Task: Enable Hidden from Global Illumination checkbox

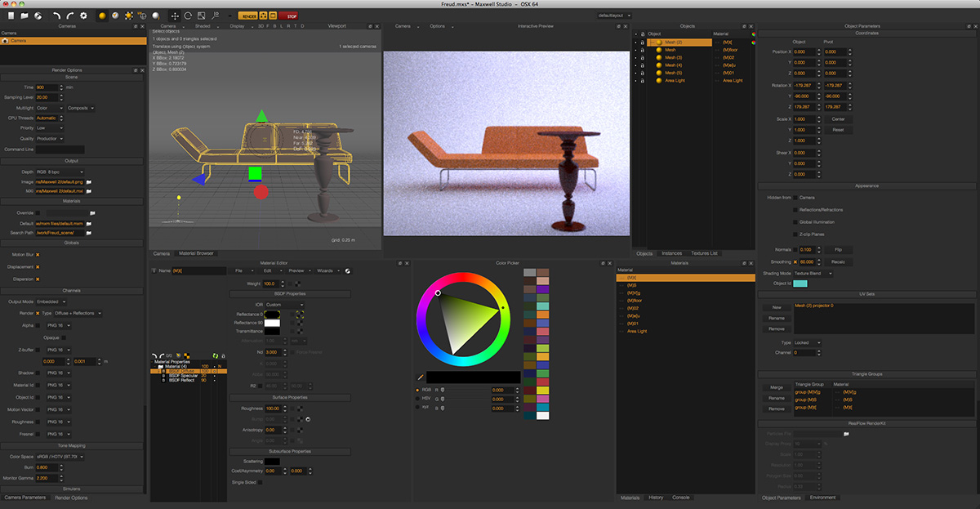Action: pos(795,221)
